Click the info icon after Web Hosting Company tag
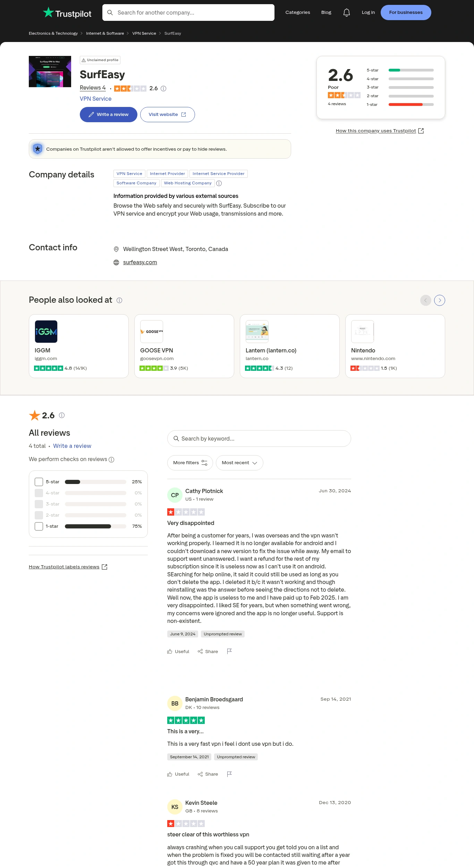Screen dimensions: 474x868 219,183
